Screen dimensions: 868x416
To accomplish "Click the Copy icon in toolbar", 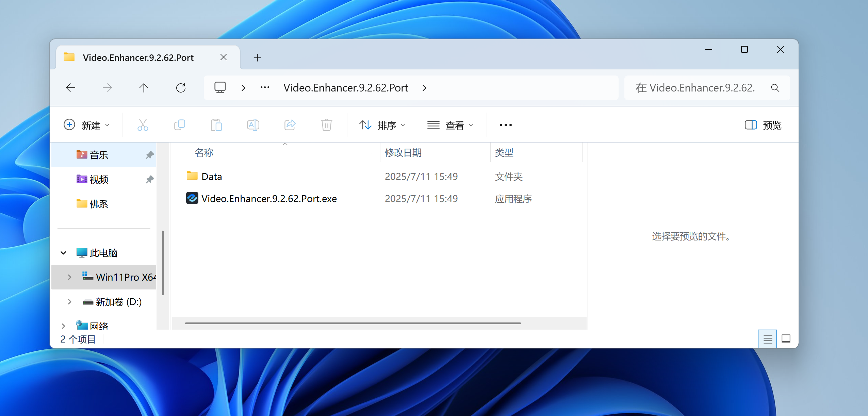I will tap(179, 125).
